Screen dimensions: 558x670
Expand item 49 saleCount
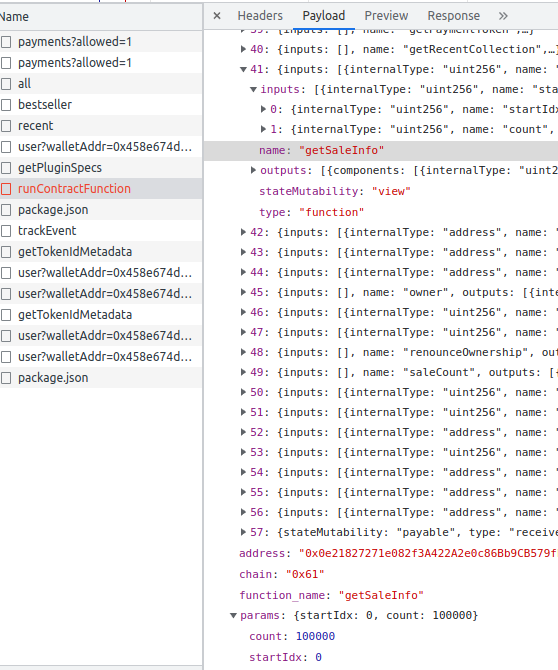[x=243, y=372]
